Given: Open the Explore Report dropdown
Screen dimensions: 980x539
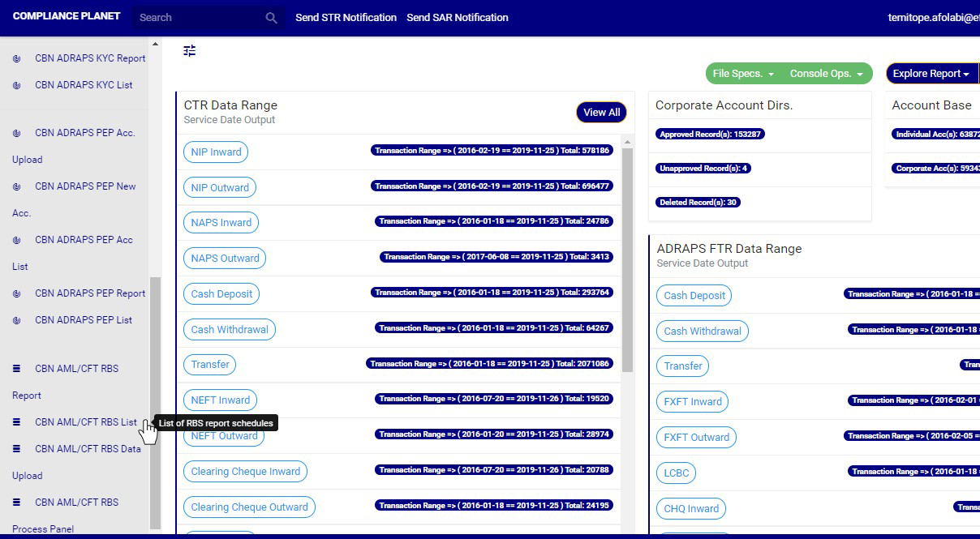Looking at the screenshot, I should [931, 74].
